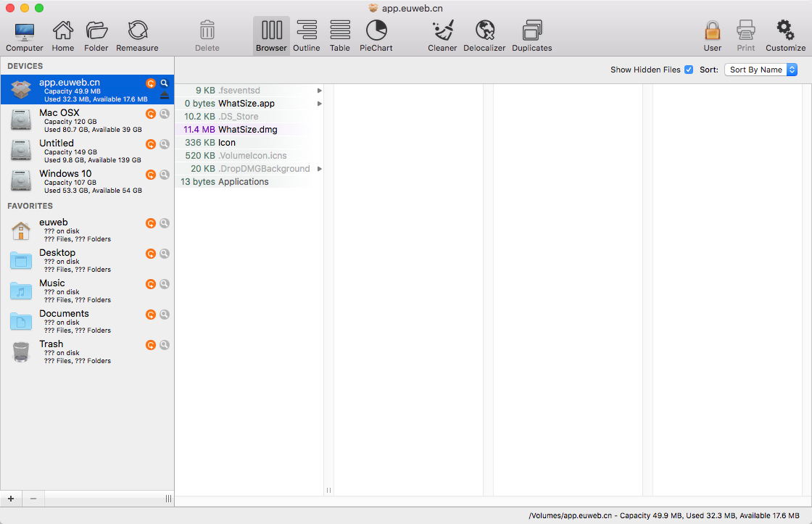The height and width of the screenshot is (524, 812).
Task: Select Trash in sidebar
Action: tap(87, 352)
